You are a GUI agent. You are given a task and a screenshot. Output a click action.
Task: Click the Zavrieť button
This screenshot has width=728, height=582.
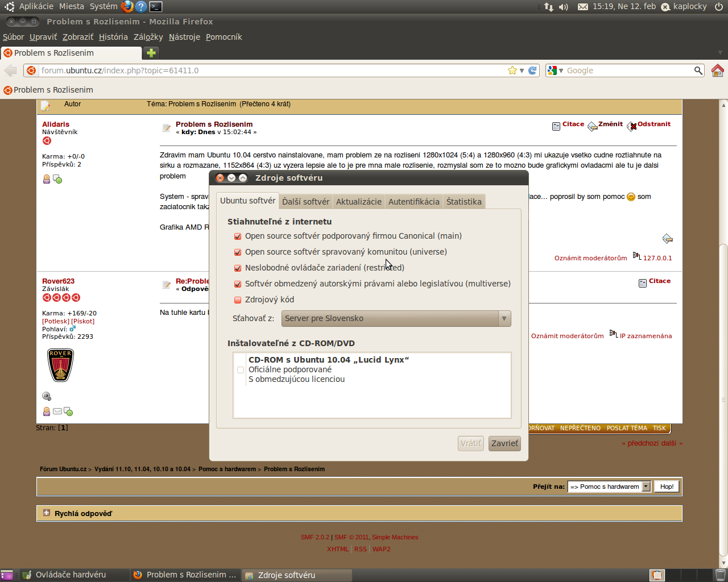(504, 443)
